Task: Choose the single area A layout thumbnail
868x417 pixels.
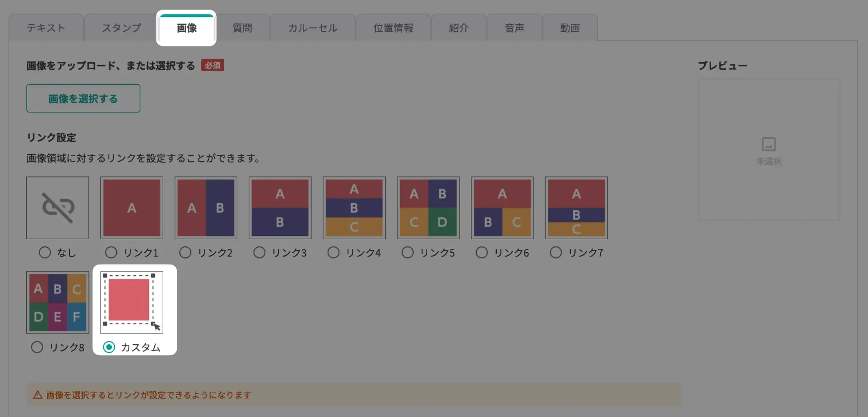Action: 132,208
